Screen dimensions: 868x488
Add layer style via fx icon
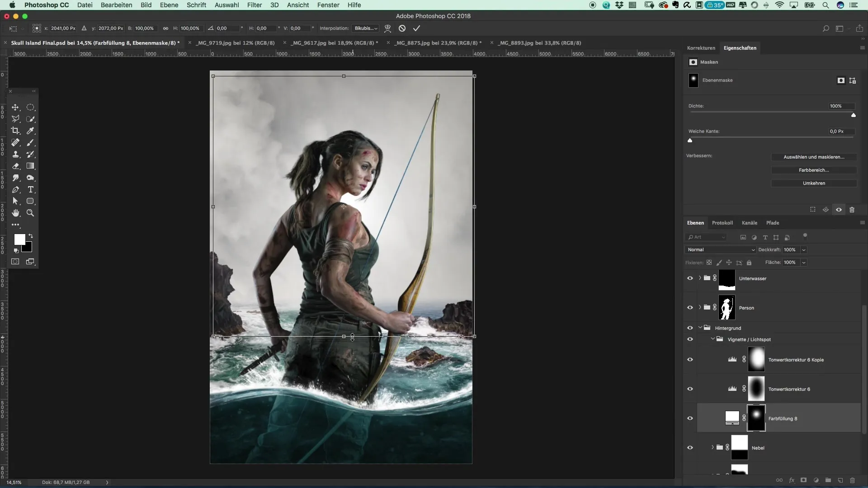tap(792, 480)
